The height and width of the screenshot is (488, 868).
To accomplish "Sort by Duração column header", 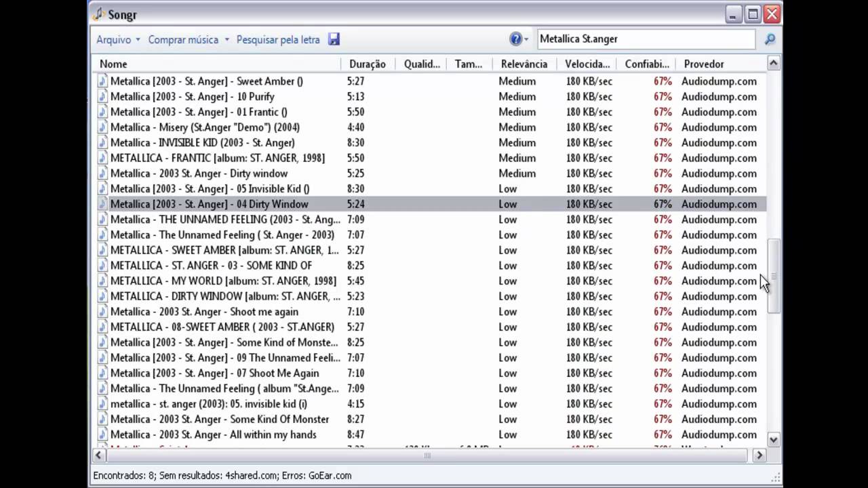I will pos(368,64).
